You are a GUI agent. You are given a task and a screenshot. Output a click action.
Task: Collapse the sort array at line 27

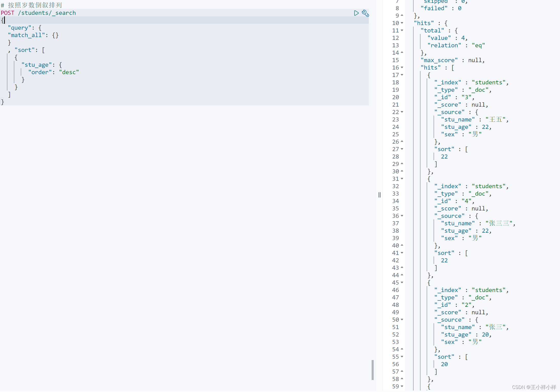coord(402,149)
